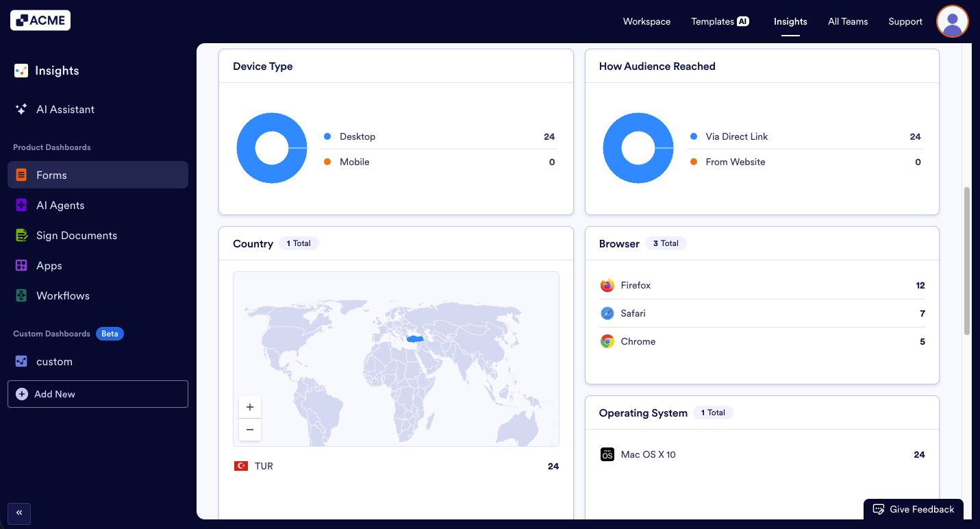The image size is (980, 529).
Task: Open the custom dashboard
Action: [54, 361]
